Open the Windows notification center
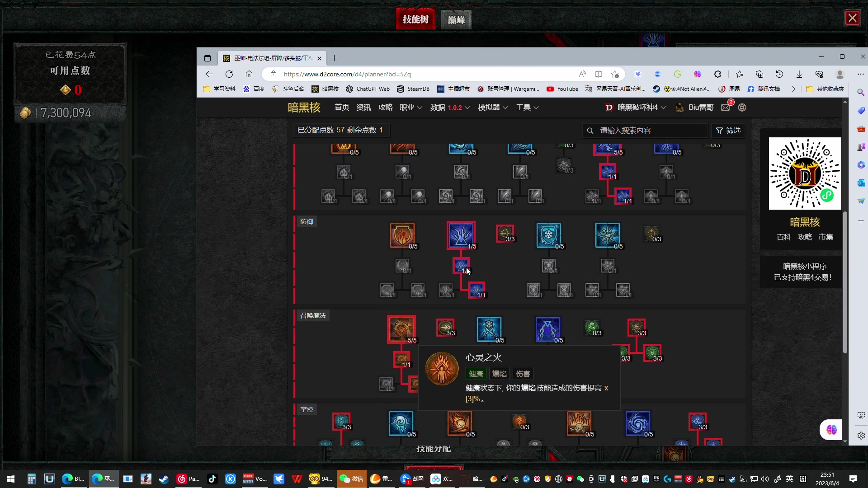 click(853, 479)
